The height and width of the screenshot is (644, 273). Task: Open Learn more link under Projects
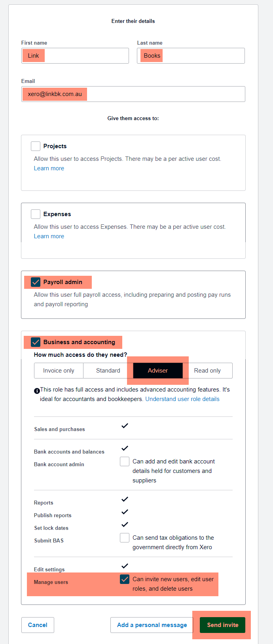pyautogui.click(x=49, y=168)
